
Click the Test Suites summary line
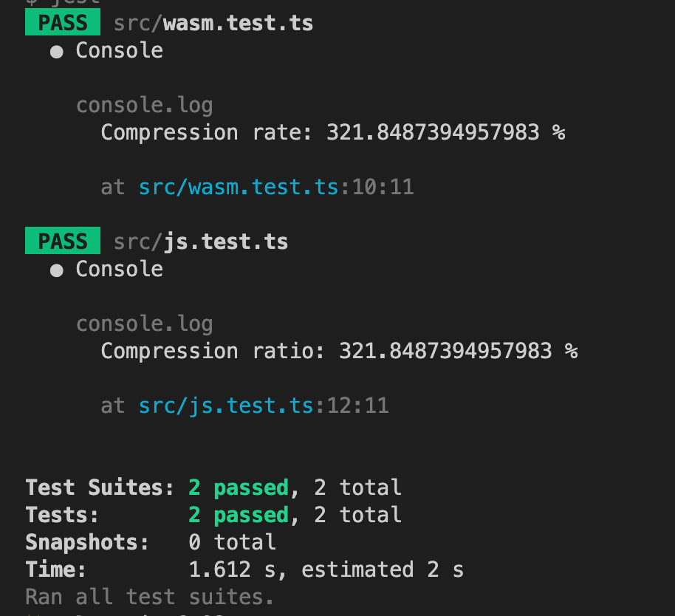[213, 487]
